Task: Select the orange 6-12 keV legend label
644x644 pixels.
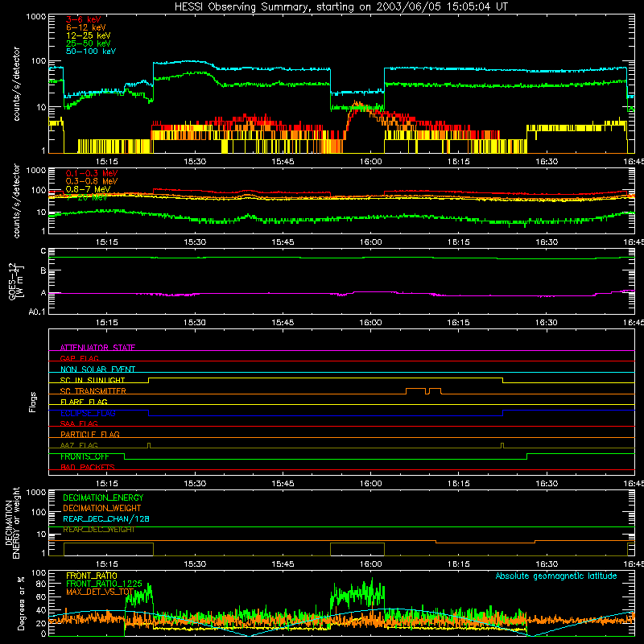Action: pyautogui.click(x=86, y=27)
